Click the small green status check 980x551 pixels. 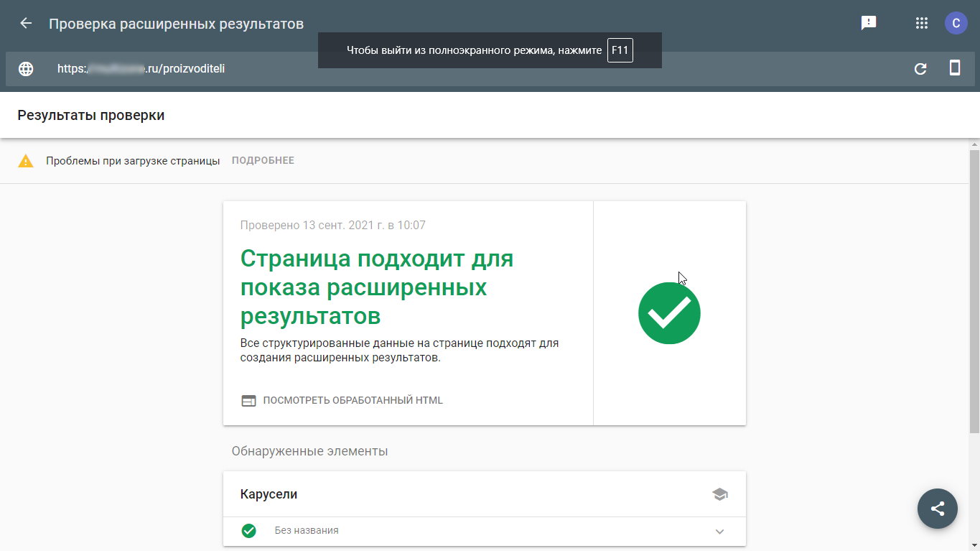[249, 531]
